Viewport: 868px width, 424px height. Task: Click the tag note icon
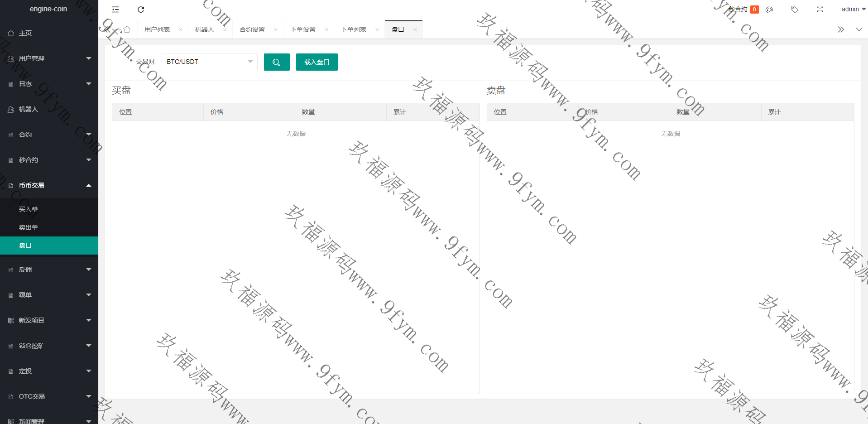[794, 10]
